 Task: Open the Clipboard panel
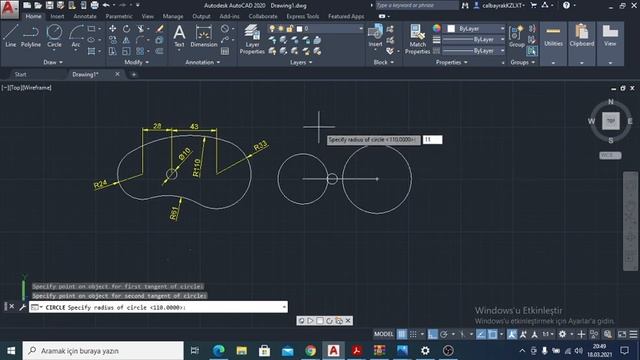[582, 43]
